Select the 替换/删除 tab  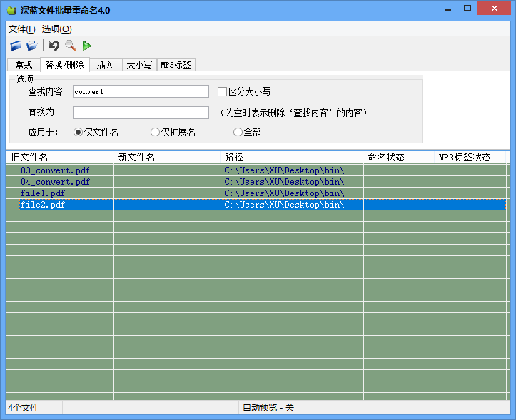[x=64, y=65]
